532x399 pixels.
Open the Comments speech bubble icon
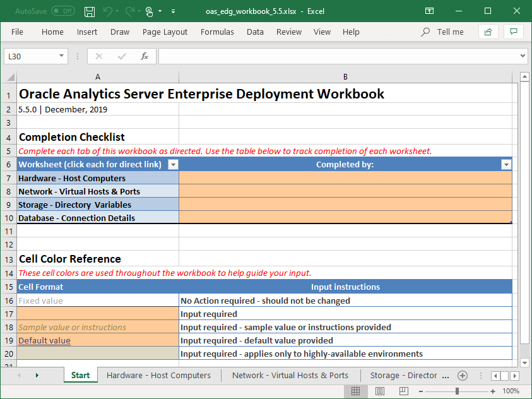click(514, 32)
